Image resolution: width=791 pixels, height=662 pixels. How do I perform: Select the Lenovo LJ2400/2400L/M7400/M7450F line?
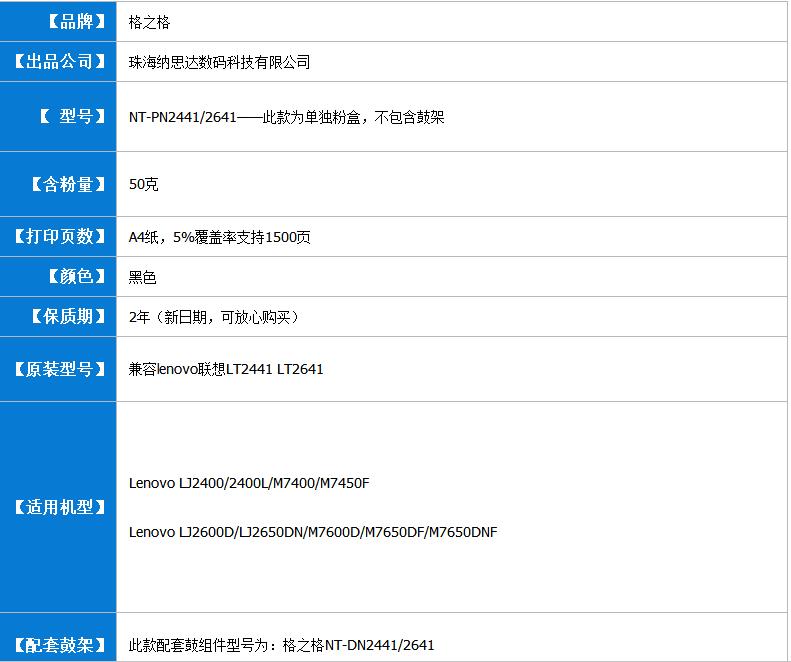tap(249, 483)
